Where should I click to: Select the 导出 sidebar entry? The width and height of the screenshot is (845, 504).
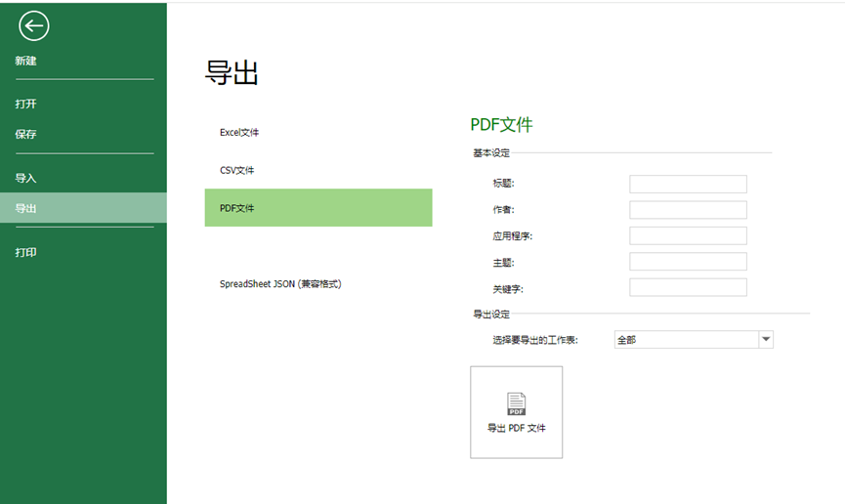pyautogui.click(x=84, y=208)
